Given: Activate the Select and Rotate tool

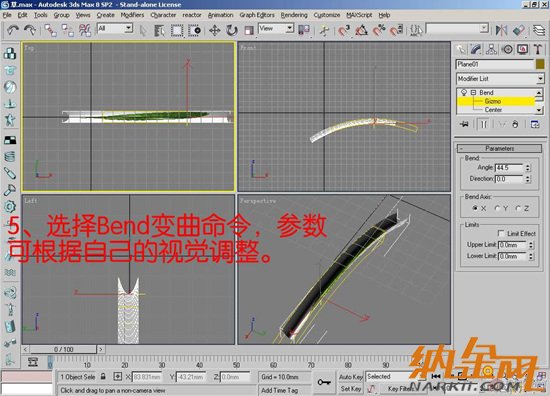Looking at the screenshot, I should (232, 31).
